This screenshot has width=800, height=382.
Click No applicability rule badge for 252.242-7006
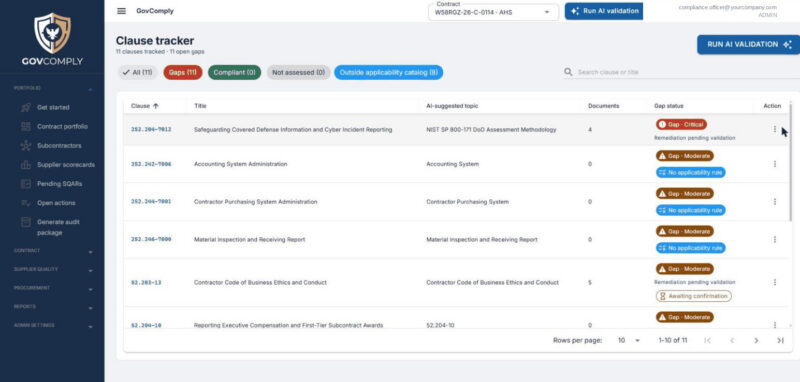click(690, 172)
